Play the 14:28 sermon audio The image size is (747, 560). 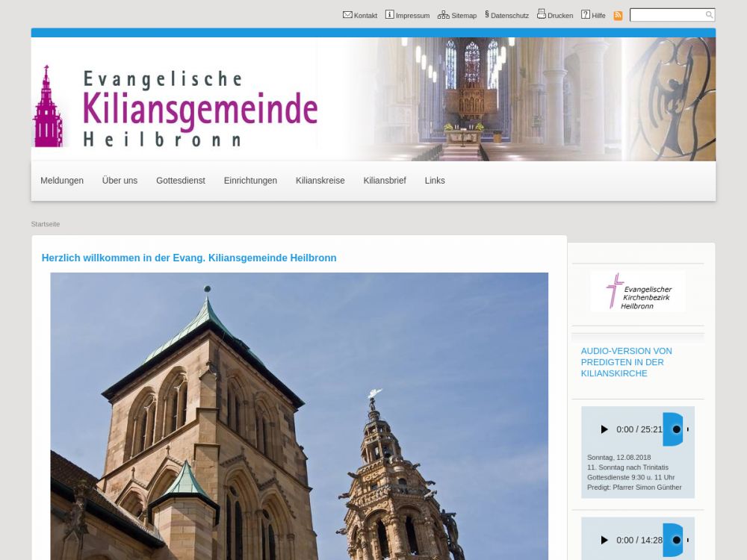(x=604, y=540)
